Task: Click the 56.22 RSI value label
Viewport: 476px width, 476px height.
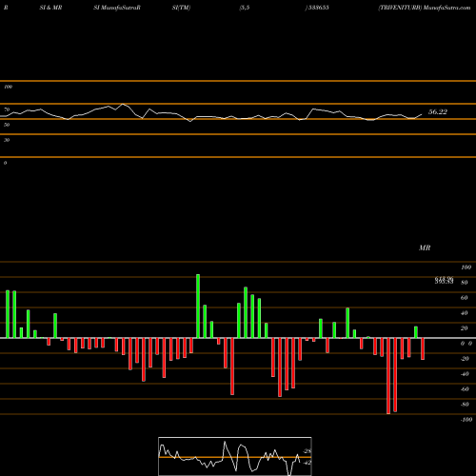Action: (x=438, y=111)
